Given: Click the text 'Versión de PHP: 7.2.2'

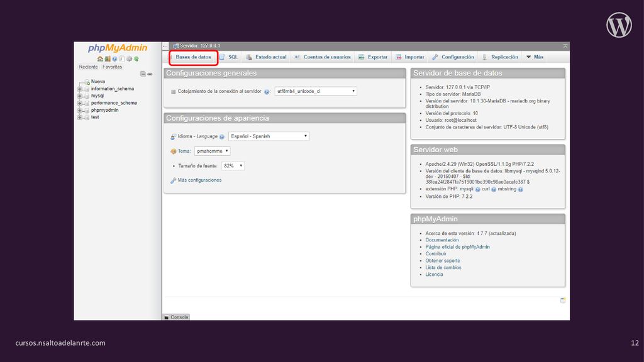Looking at the screenshot, I should pos(449,197).
